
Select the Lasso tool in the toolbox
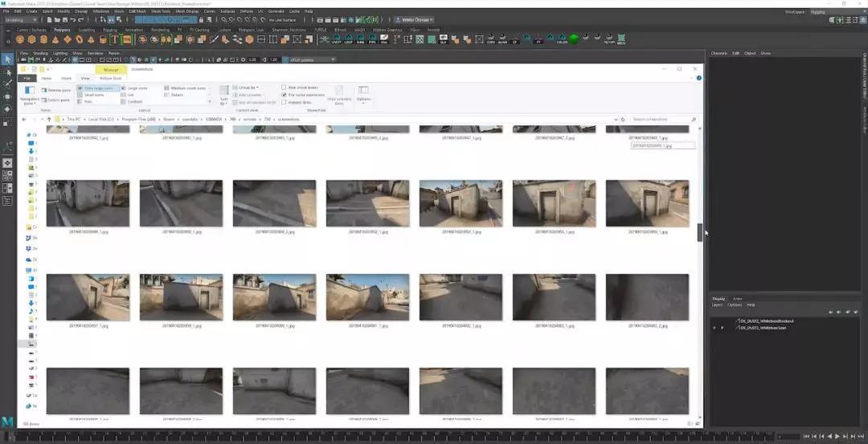(8, 72)
